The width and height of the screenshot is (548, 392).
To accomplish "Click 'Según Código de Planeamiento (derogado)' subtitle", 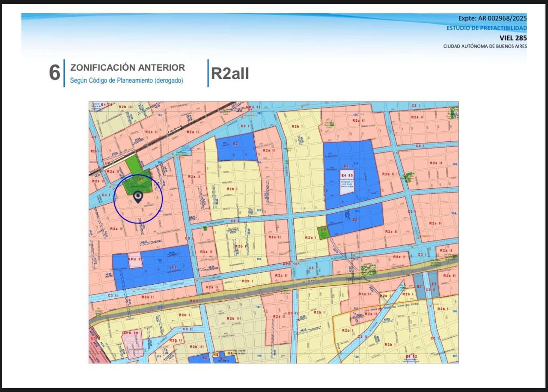I will pos(127,80).
